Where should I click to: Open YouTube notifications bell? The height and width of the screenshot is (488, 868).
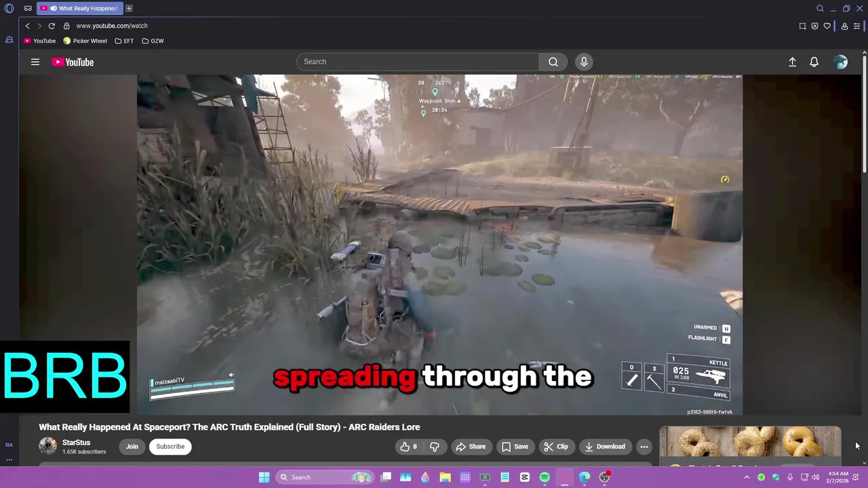click(x=814, y=62)
